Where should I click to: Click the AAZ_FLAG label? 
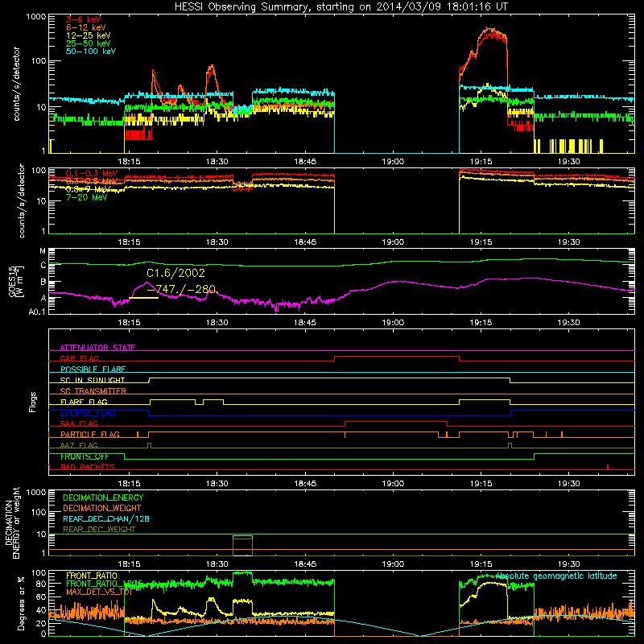click(79, 445)
